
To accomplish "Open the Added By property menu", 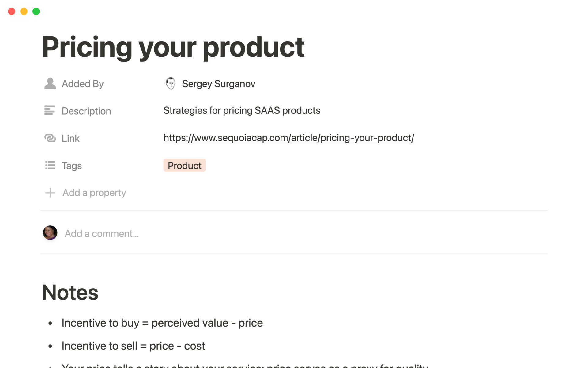I will pyautogui.click(x=83, y=84).
